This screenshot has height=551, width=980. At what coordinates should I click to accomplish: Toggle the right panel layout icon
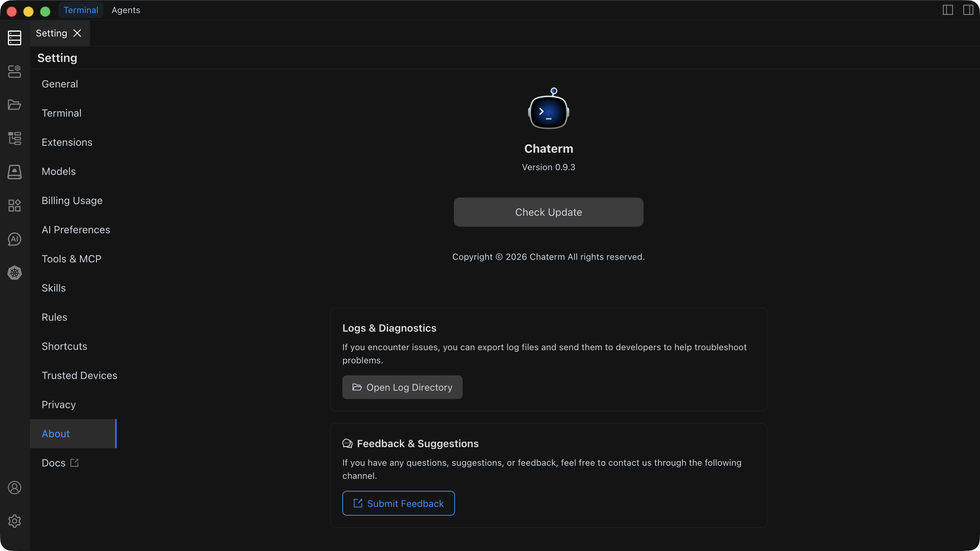tap(968, 10)
